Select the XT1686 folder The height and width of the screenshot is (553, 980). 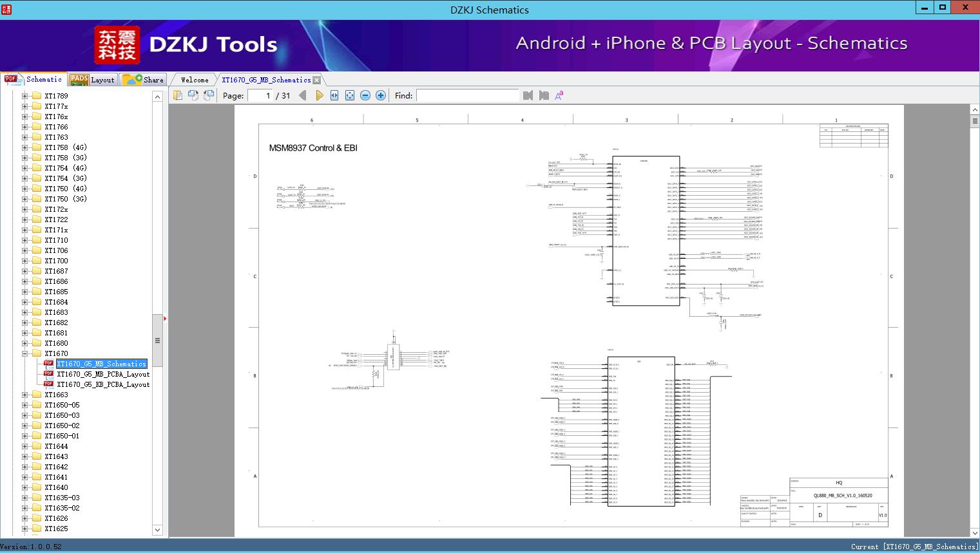point(56,281)
